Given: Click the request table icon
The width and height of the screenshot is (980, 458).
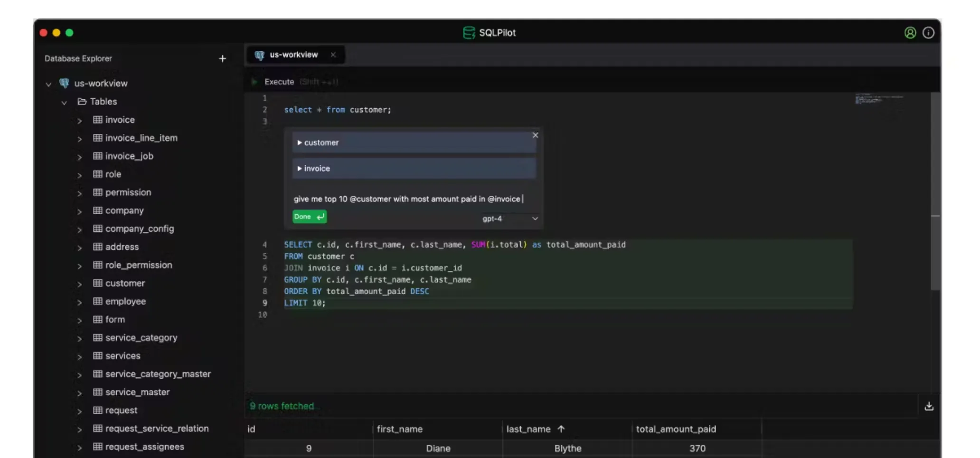Looking at the screenshot, I should [x=98, y=410].
